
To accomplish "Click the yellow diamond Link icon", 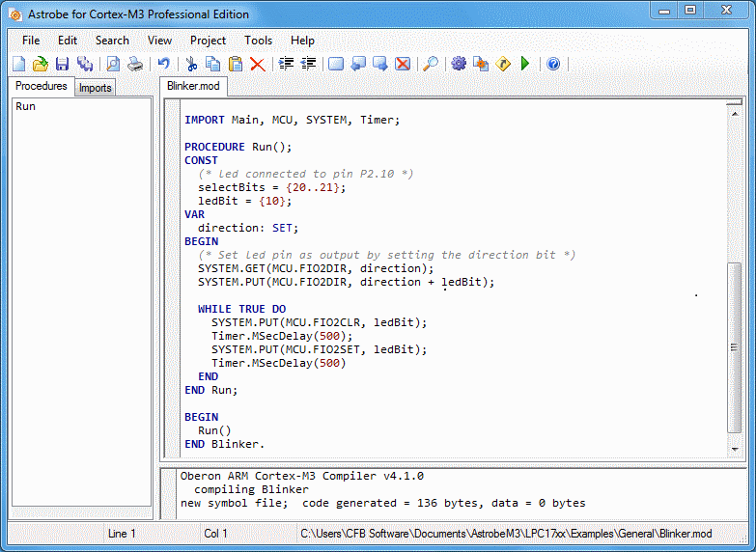I will click(x=503, y=64).
